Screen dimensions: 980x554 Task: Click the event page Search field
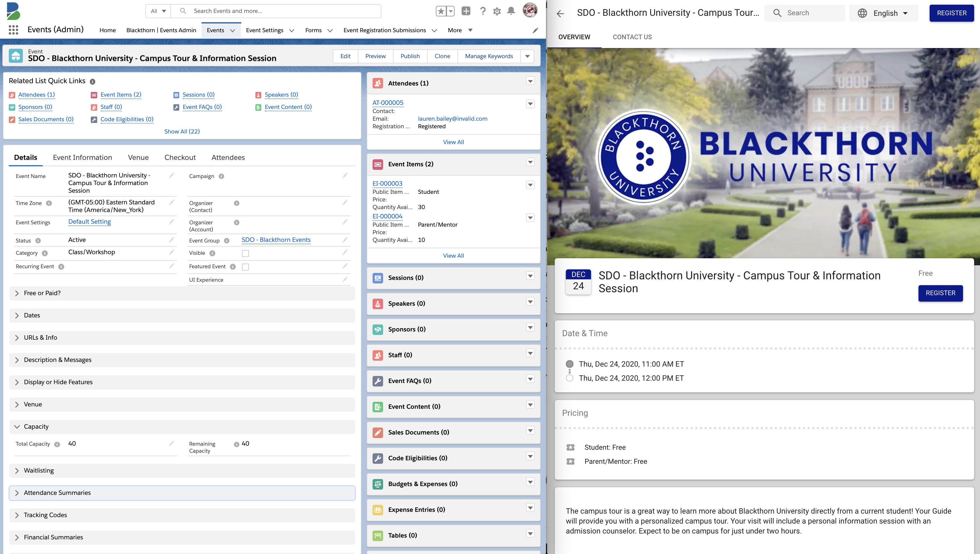pos(805,13)
